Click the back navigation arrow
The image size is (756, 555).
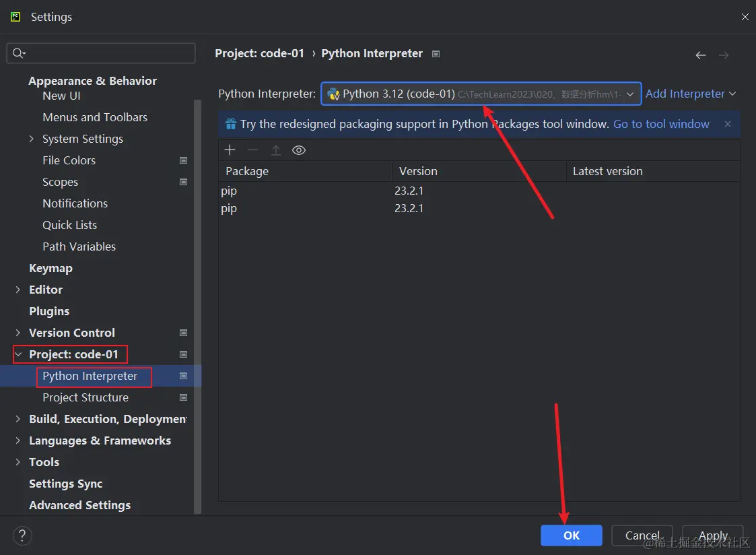[x=701, y=55]
